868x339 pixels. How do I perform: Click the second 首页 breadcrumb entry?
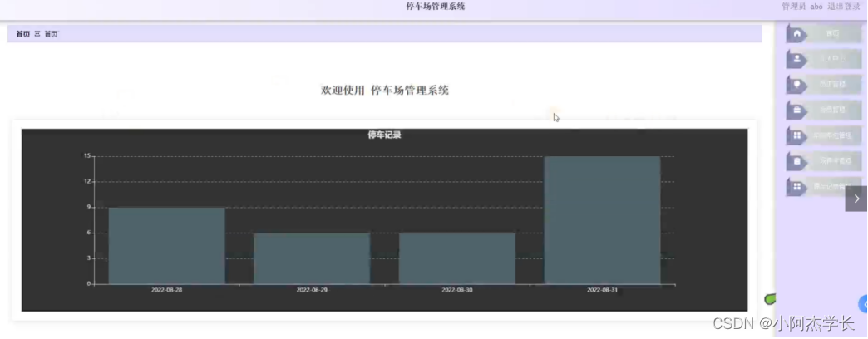tap(51, 34)
